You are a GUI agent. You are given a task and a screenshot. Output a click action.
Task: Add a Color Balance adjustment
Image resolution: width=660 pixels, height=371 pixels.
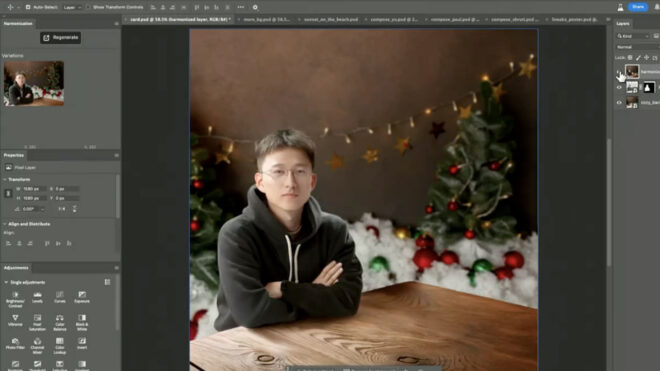point(60,322)
